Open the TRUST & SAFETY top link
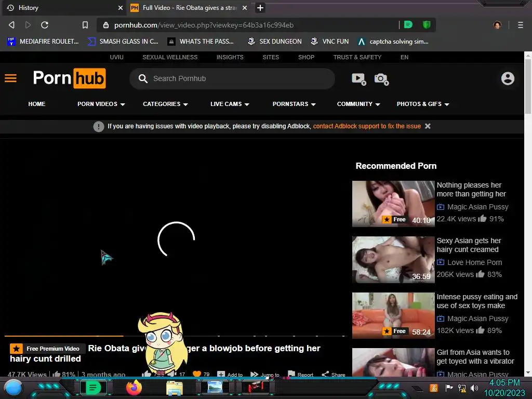The width and height of the screenshot is (532, 399). tap(357, 57)
